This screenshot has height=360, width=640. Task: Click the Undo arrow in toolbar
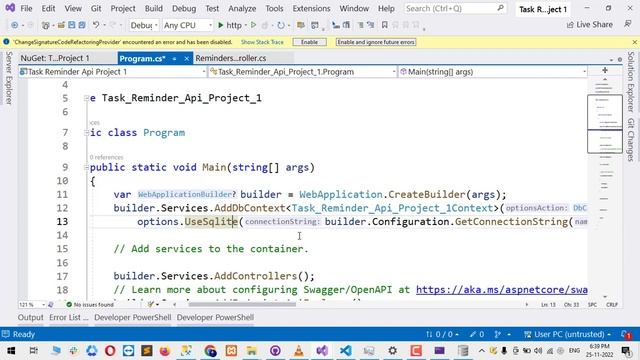point(96,25)
